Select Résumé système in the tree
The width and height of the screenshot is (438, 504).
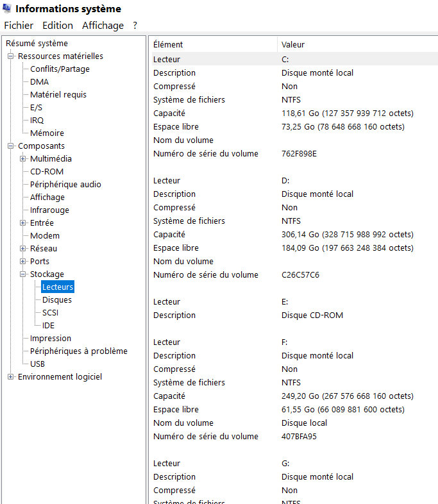pos(37,44)
